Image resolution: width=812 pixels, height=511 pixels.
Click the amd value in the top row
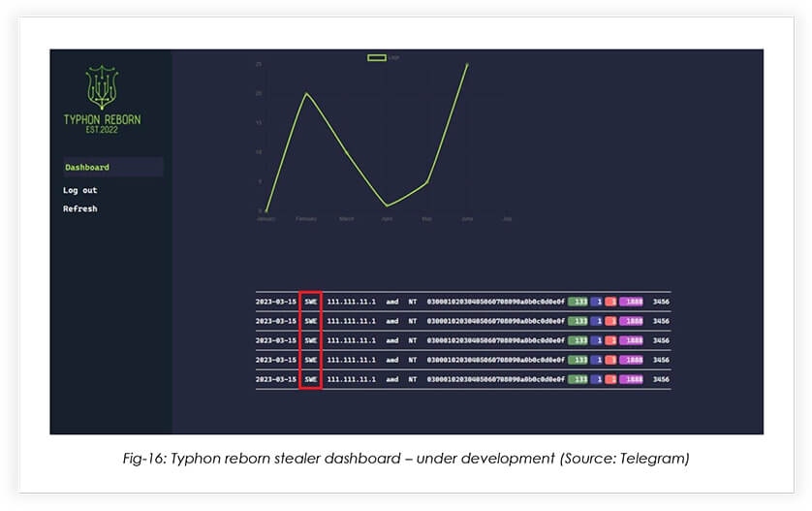click(x=392, y=302)
